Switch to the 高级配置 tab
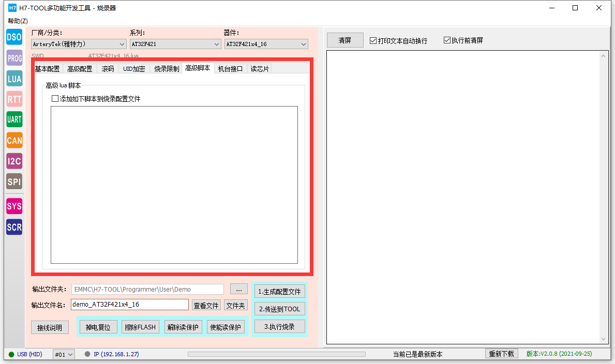The image size is (615, 364). click(80, 69)
